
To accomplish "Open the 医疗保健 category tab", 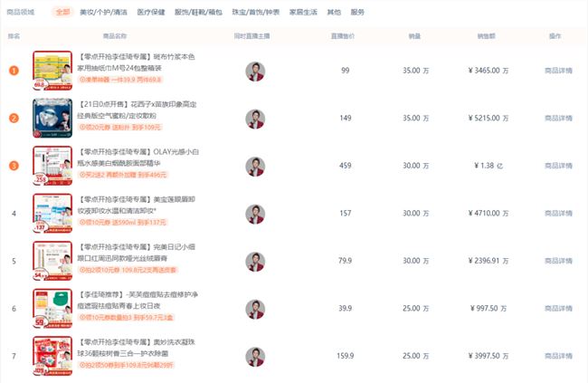I will (151, 12).
